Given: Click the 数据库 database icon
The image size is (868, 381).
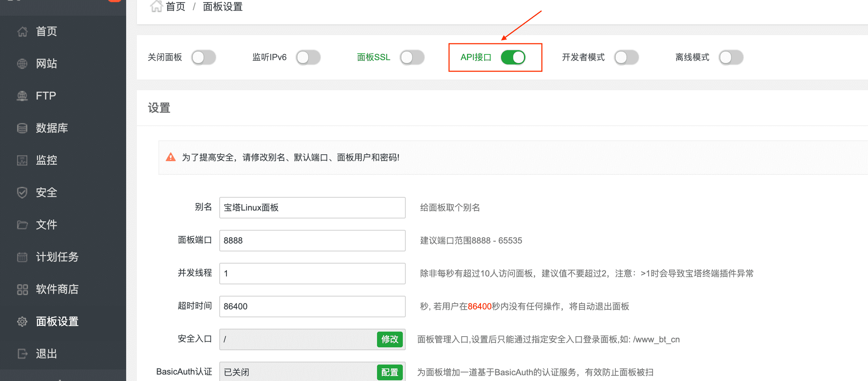Looking at the screenshot, I should (22, 128).
